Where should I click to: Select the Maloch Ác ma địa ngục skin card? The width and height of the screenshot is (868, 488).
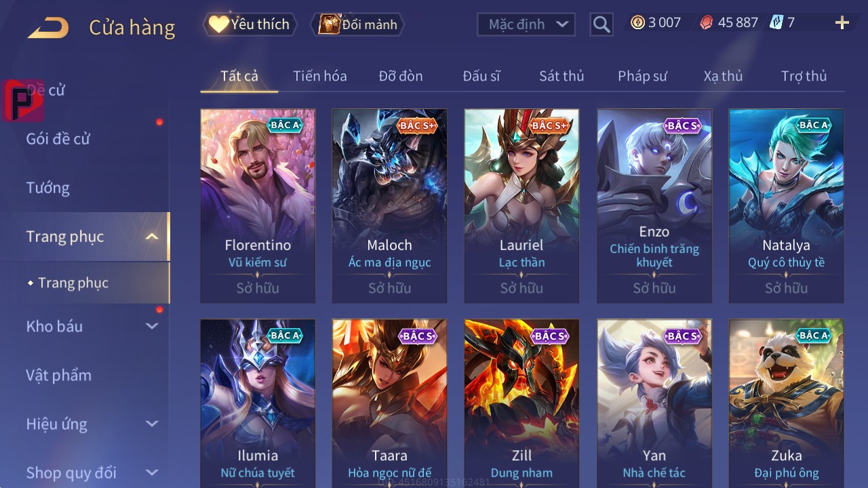click(389, 206)
